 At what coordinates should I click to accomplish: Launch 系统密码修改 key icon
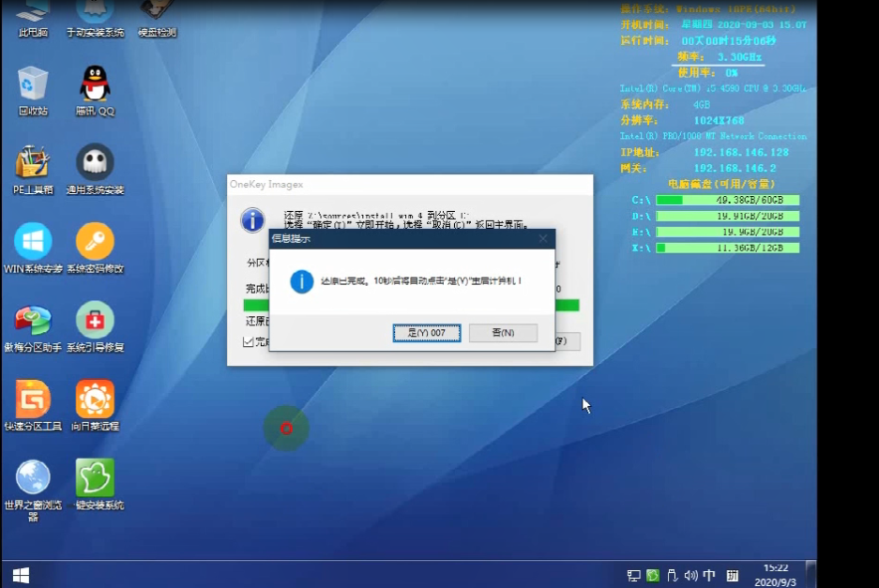pos(95,249)
